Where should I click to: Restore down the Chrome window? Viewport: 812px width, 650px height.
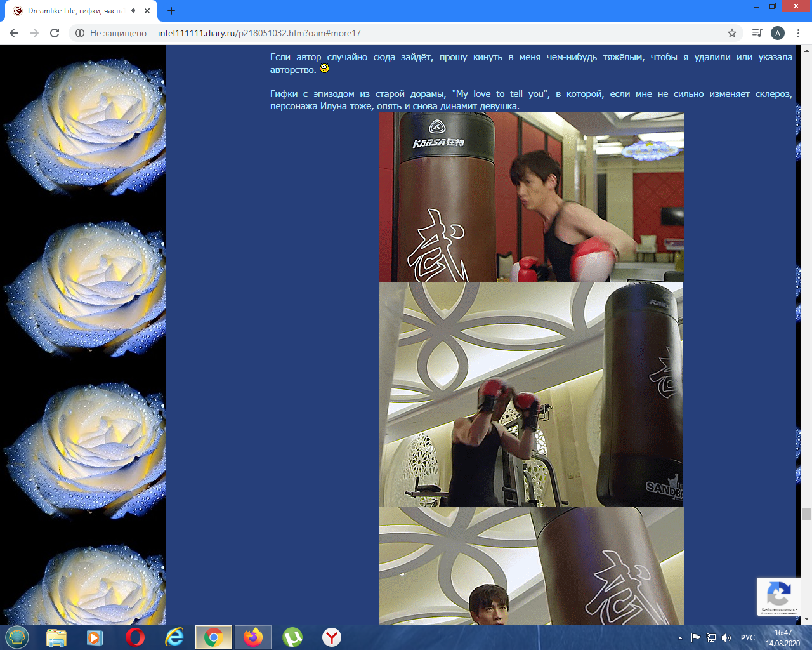coord(773,7)
